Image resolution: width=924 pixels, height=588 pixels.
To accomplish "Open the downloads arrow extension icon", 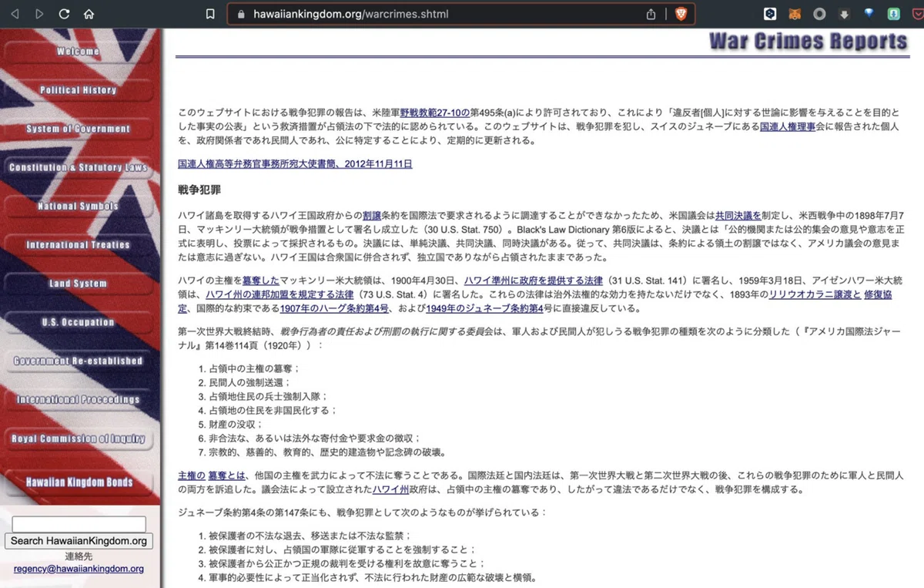I will click(844, 14).
